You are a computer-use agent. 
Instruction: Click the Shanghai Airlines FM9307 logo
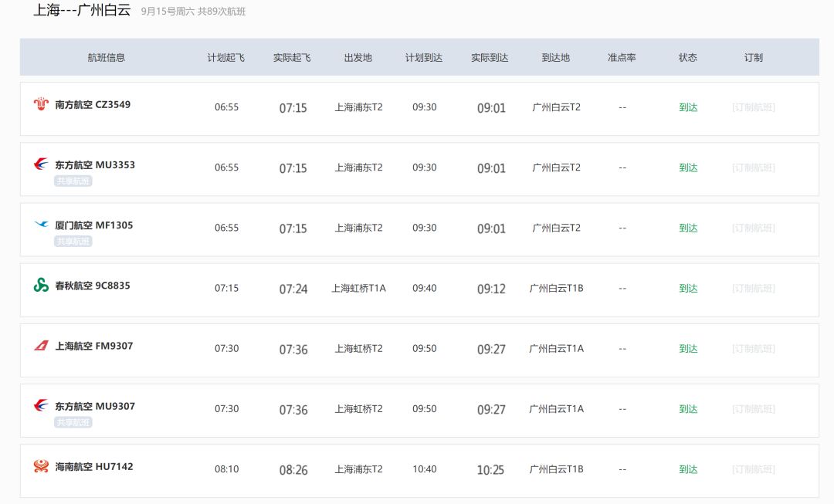click(x=41, y=346)
